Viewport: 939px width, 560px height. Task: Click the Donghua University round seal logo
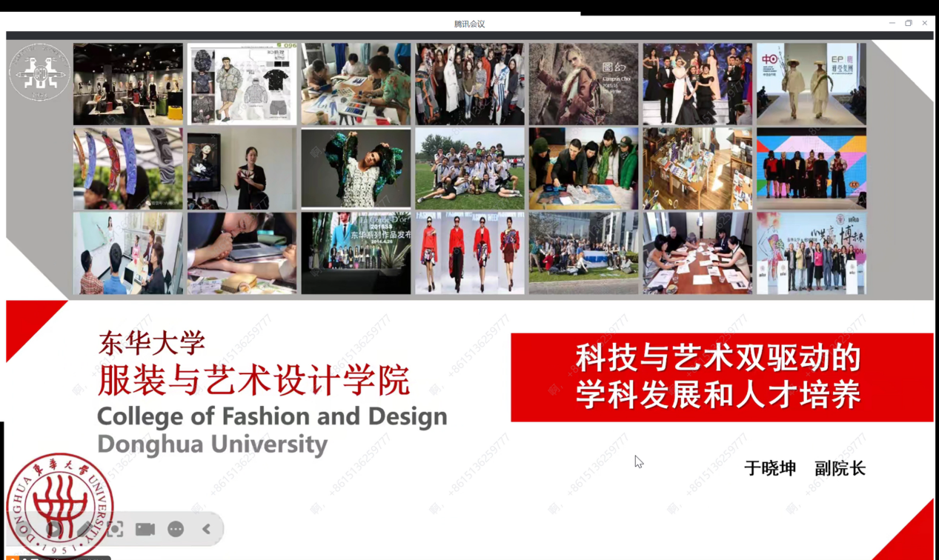click(x=60, y=505)
